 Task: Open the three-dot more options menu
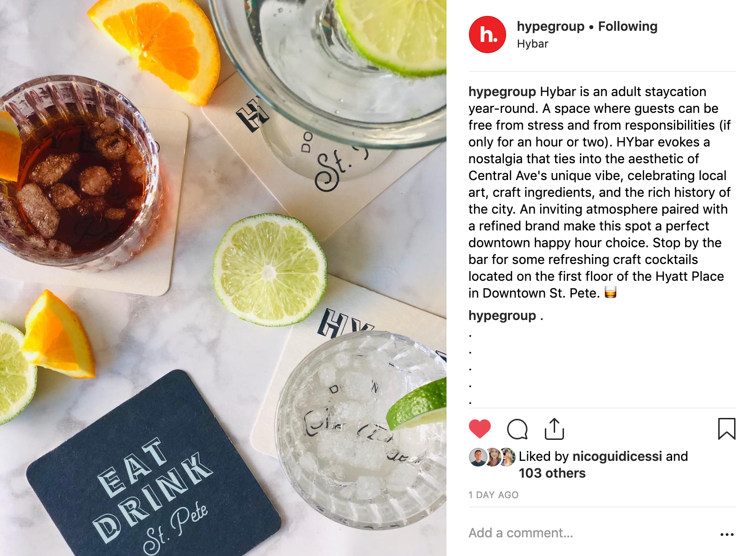coord(727,535)
